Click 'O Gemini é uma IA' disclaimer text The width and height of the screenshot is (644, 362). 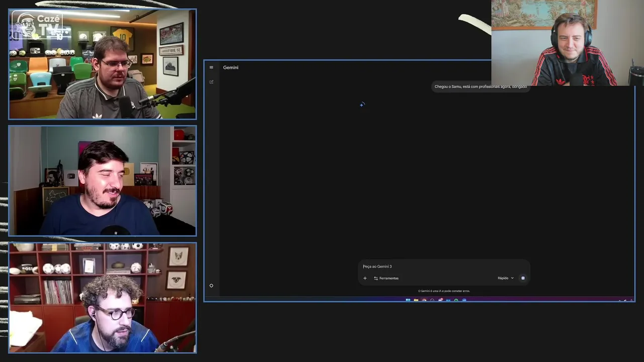444,291
